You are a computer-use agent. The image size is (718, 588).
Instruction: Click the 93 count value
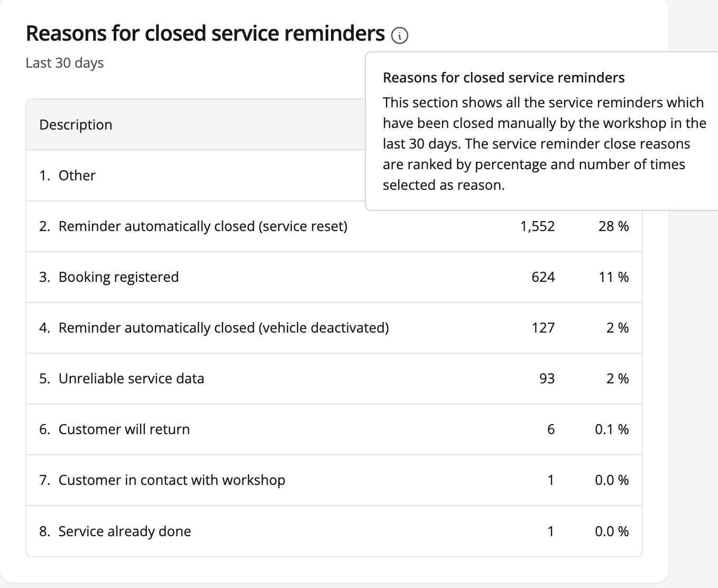(547, 379)
